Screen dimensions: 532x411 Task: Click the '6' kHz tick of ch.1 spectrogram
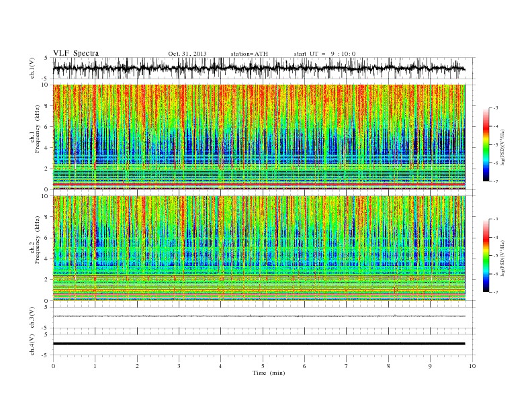coord(46,126)
